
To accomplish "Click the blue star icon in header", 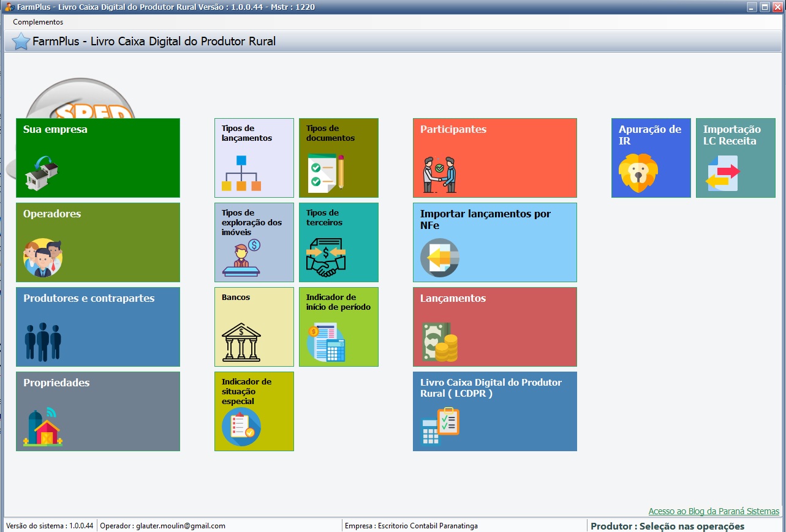I will point(21,42).
